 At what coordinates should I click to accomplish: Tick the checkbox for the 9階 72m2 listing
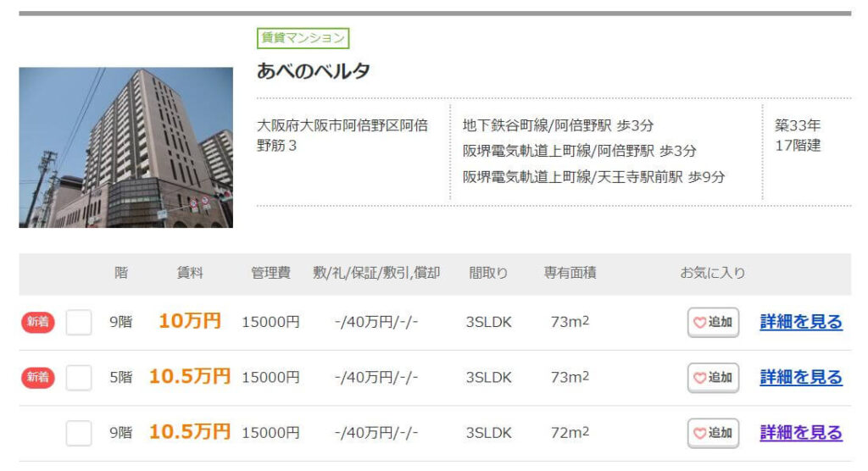point(79,433)
